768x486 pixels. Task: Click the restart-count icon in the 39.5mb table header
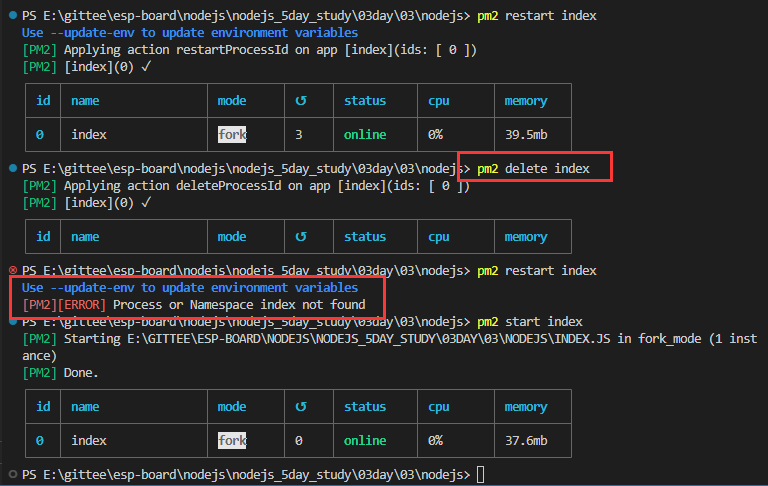302,101
